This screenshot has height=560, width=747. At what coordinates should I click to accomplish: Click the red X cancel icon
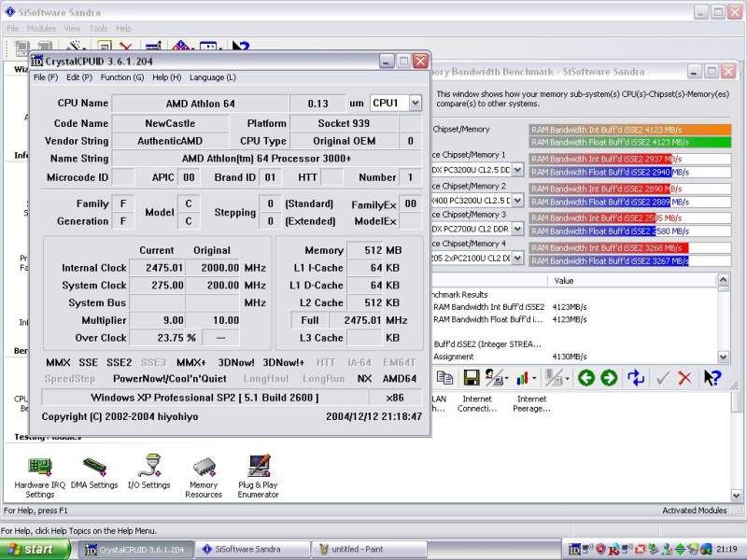click(x=685, y=377)
